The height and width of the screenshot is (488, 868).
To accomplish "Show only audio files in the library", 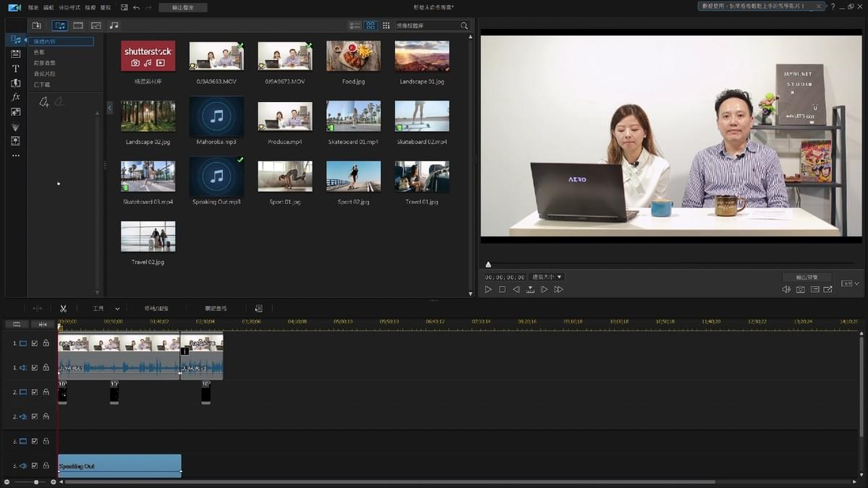I will [114, 25].
